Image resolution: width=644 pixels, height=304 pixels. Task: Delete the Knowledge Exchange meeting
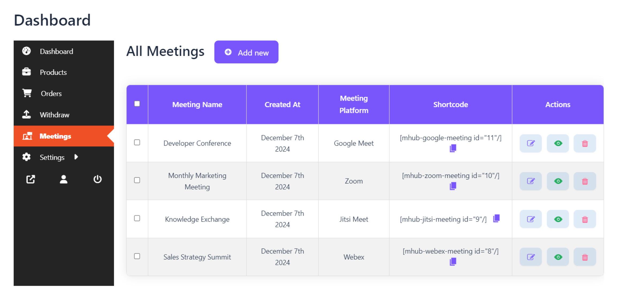pyautogui.click(x=585, y=219)
